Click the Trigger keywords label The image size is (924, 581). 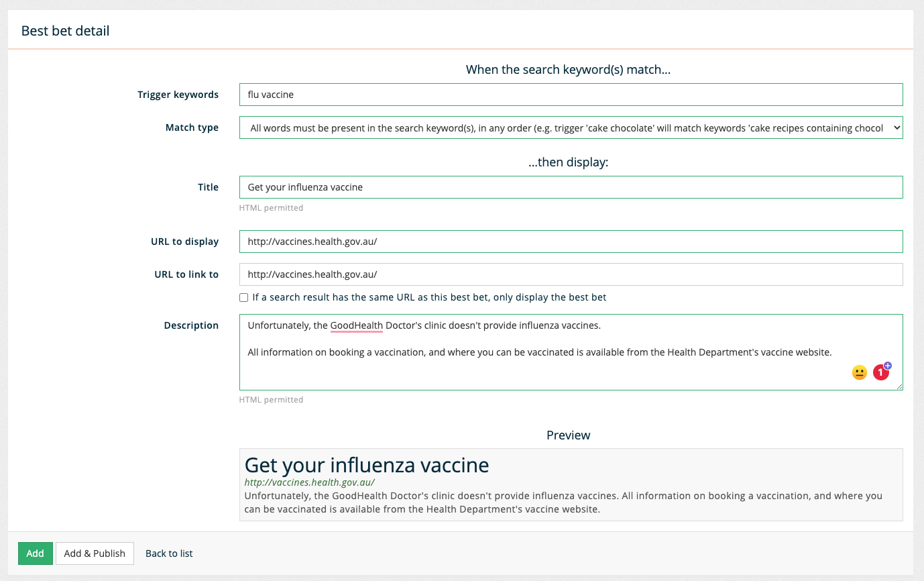coord(178,95)
